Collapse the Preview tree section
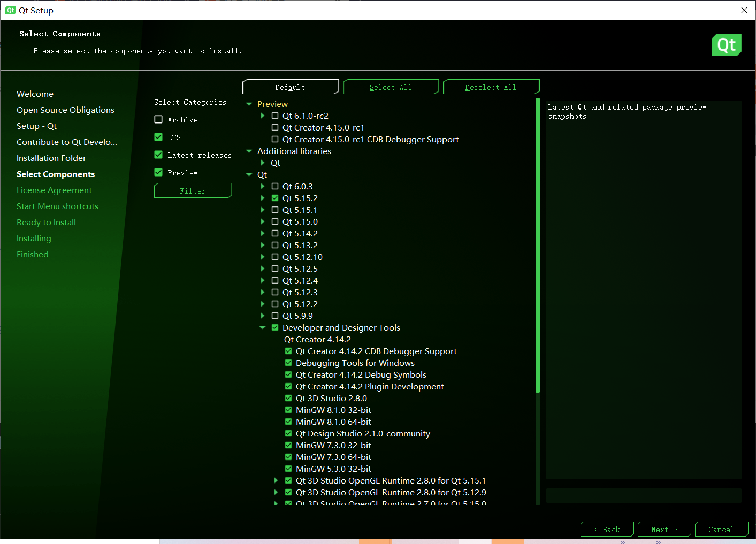This screenshot has height=544, width=756. (249, 104)
